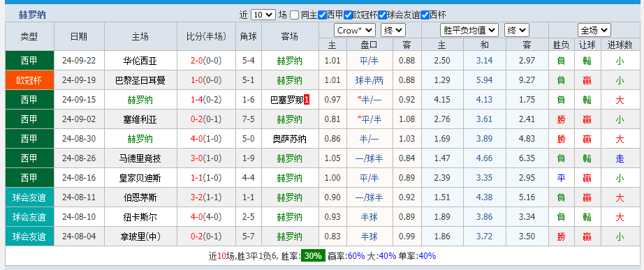Screen dimensions: 644x270
Task: Click the 3-2(1-1) score versus 伯恩茅斯
Action: [x=206, y=197]
